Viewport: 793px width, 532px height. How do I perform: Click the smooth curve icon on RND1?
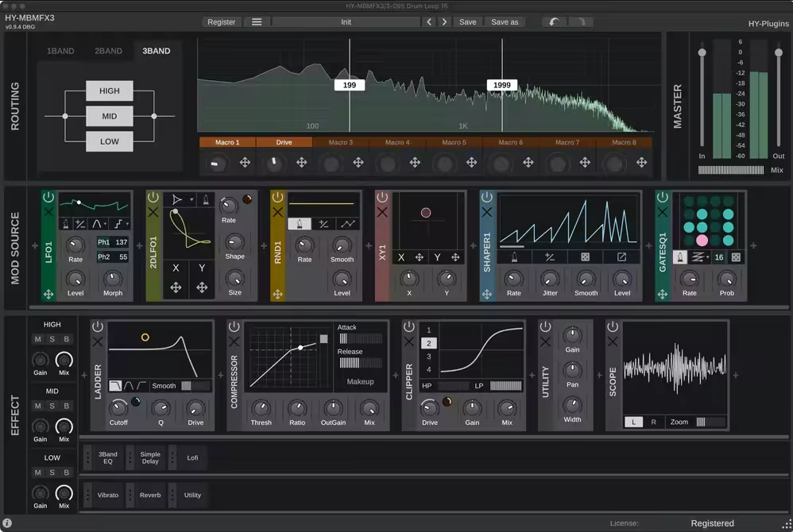[x=347, y=224]
